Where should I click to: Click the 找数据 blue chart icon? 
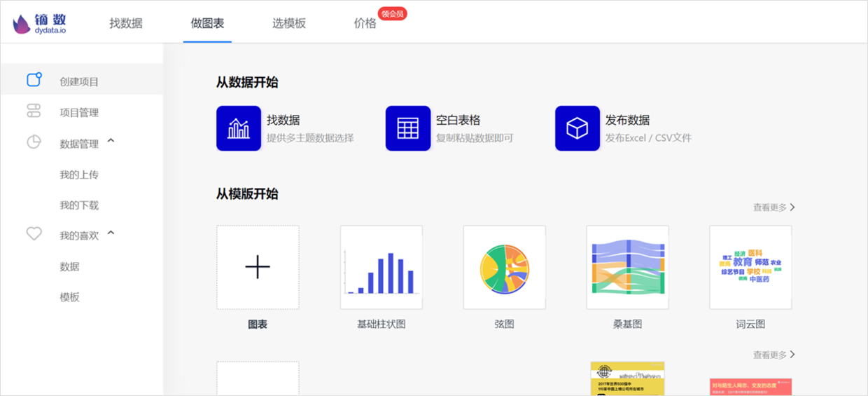(239, 128)
